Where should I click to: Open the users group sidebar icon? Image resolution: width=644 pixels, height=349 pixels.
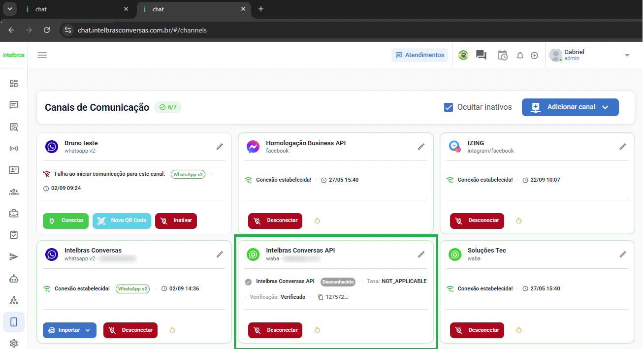pos(14,192)
